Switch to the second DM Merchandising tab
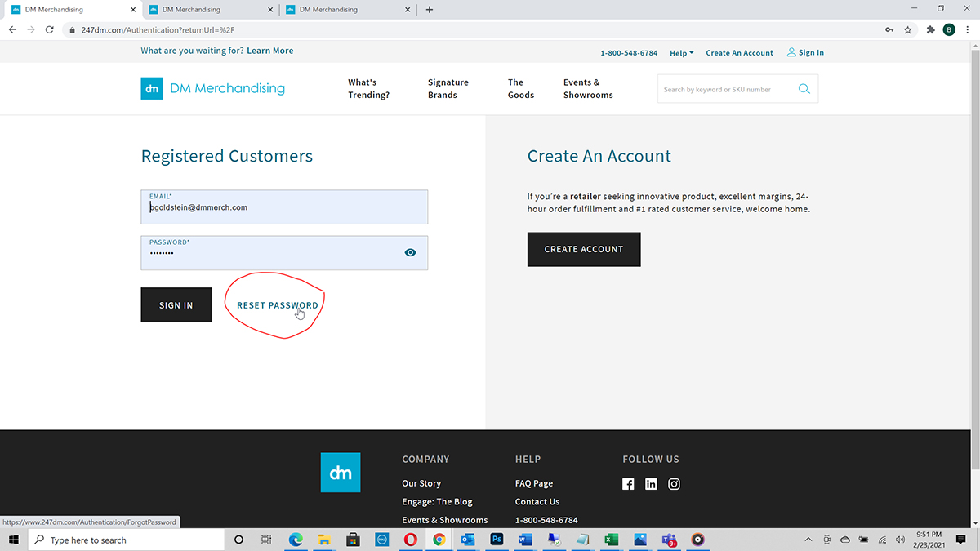 (x=210, y=10)
